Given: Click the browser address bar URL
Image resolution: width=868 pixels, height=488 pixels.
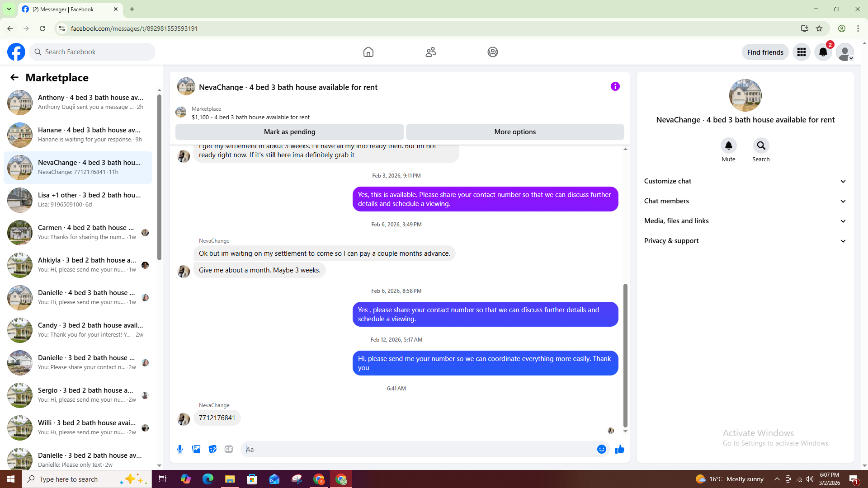Looking at the screenshot, I should pyautogui.click(x=134, y=28).
